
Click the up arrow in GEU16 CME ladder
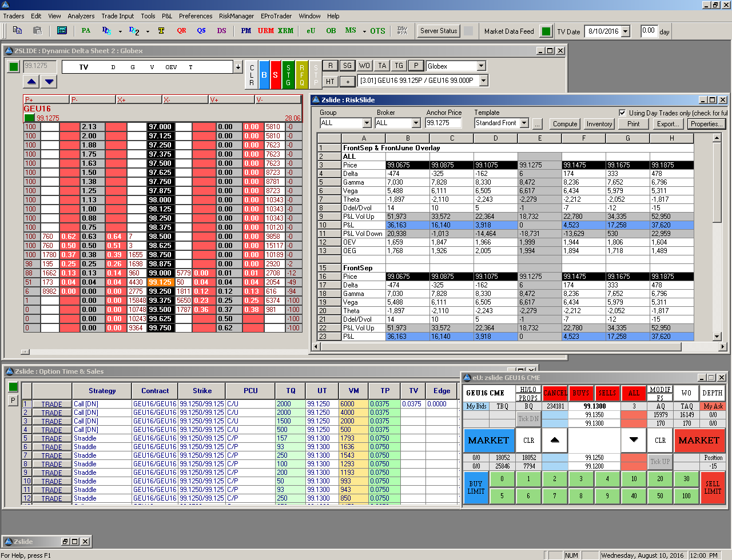(x=554, y=440)
